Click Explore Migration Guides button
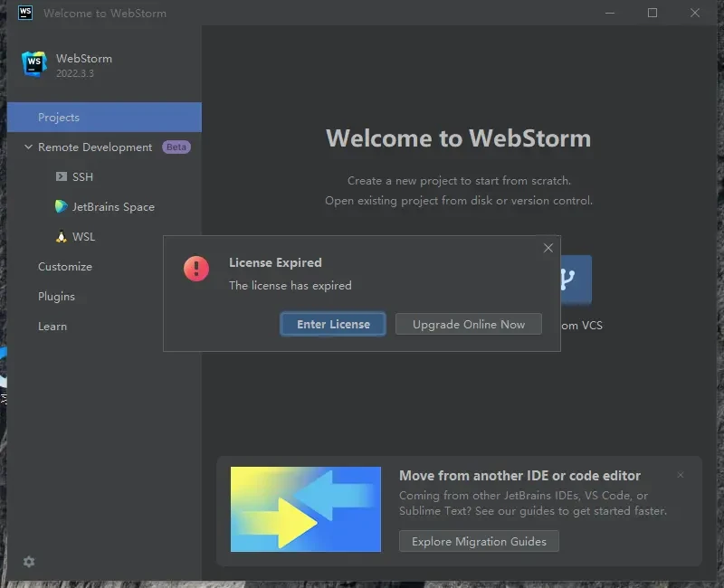This screenshot has width=724, height=588. point(479,542)
